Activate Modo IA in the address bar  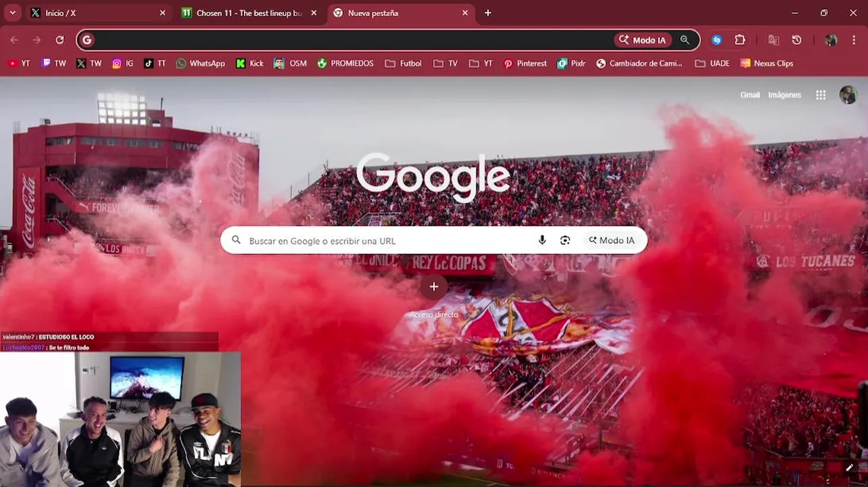643,40
